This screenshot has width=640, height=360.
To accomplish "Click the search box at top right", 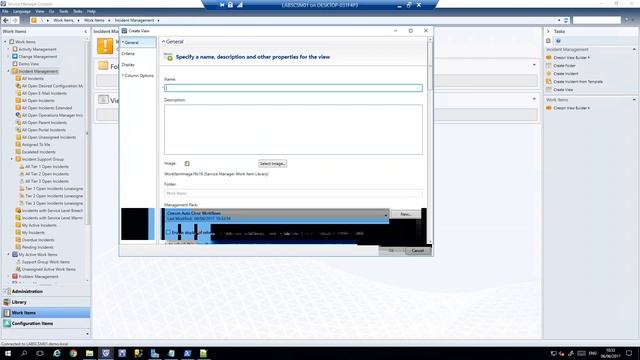I will tap(596, 20).
